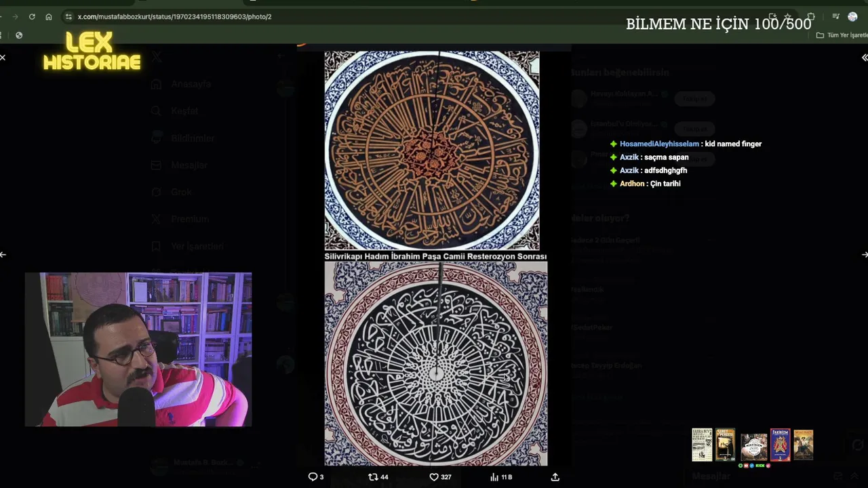
Task: Like the post with 327 likes
Action: pos(440,477)
